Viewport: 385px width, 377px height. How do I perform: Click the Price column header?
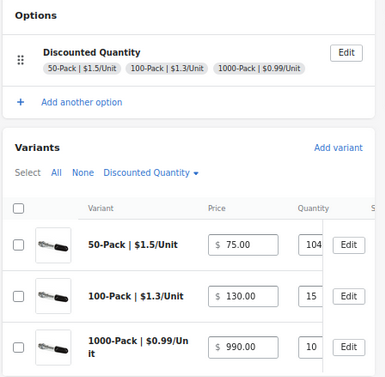[217, 208]
